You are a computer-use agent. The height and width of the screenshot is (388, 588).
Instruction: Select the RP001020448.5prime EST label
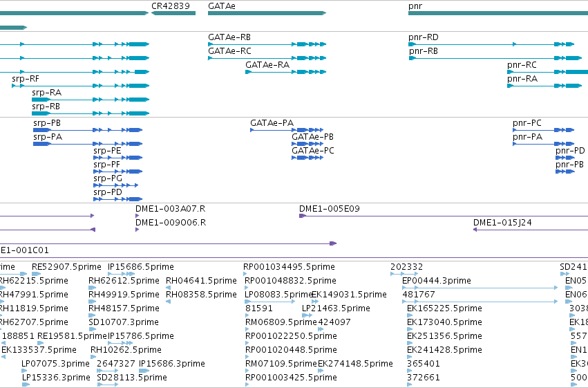coord(291,350)
